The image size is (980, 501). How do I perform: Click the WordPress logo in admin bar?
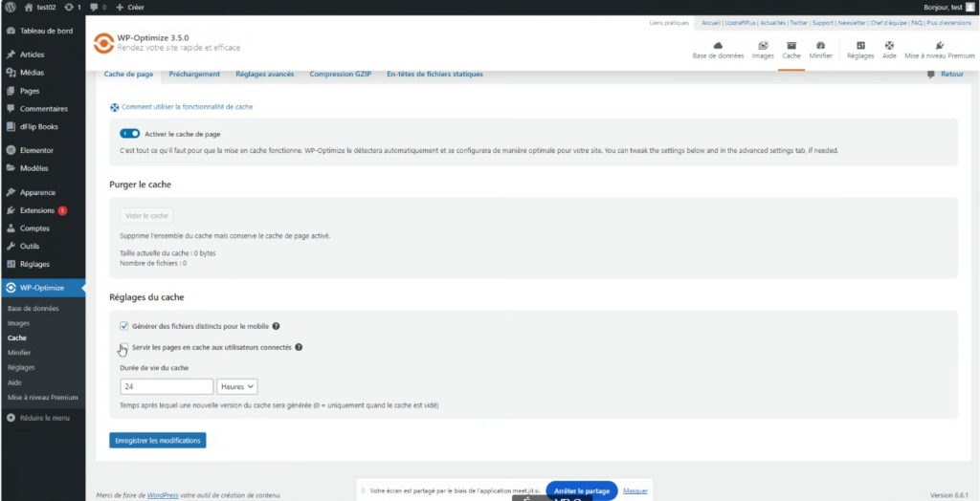9,7
